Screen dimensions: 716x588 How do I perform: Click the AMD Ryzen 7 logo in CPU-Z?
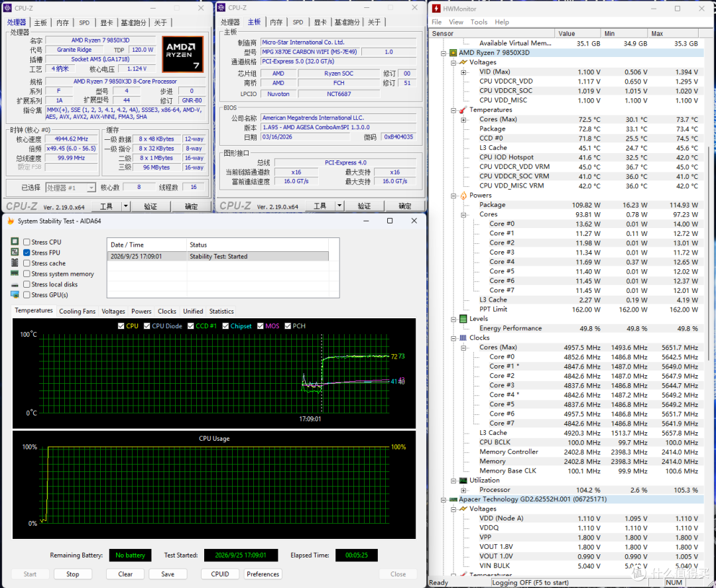pos(183,54)
